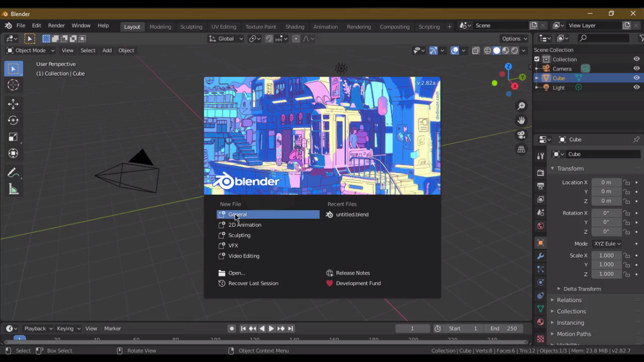Toggle camera view in viewport
This screenshot has height=362, width=644.
coord(521,135)
